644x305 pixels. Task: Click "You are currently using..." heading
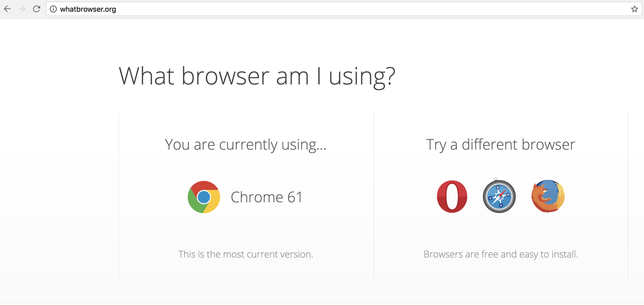[x=246, y=145]
